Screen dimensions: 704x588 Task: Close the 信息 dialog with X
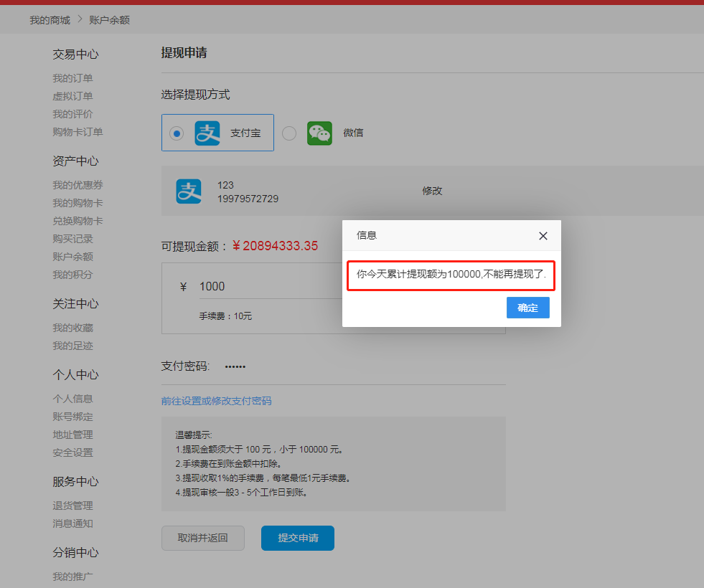pyautogui.click(x=543, y=236)
